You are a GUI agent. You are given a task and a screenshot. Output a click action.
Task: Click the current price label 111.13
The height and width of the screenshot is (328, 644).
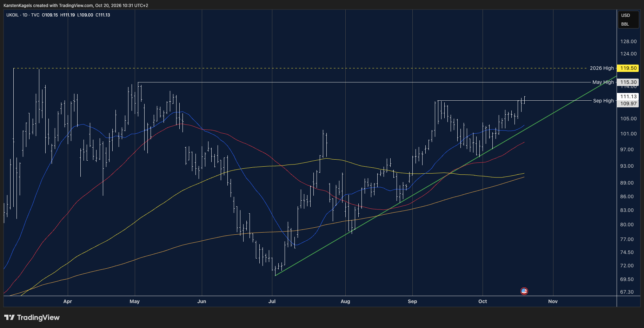(x=628, y=96)
